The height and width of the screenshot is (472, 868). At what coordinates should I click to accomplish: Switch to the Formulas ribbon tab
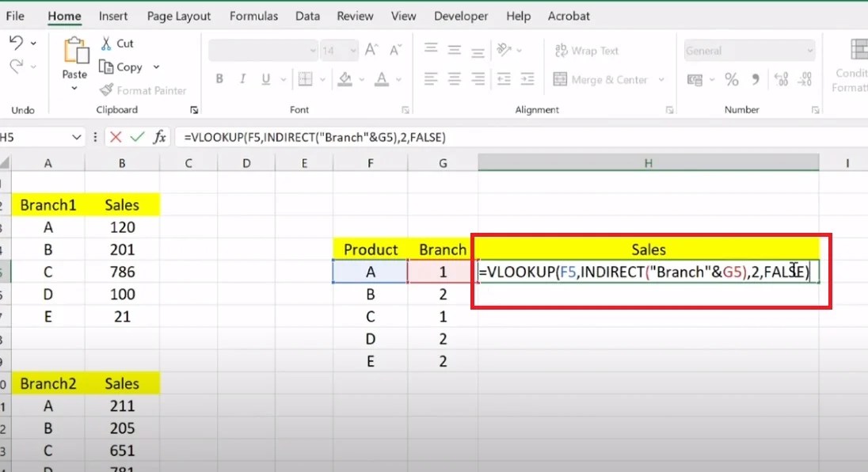coord(253,15)
